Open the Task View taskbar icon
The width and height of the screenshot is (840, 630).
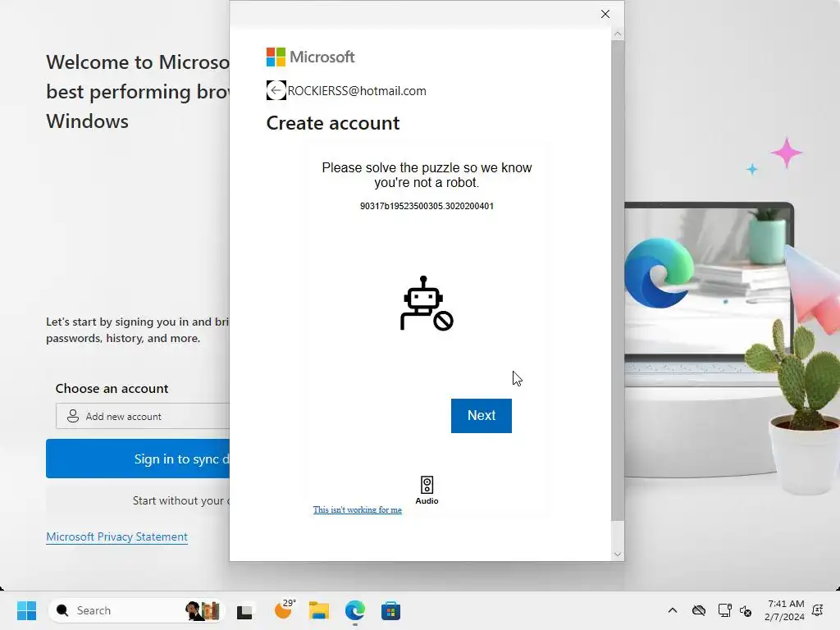[244, 611]
